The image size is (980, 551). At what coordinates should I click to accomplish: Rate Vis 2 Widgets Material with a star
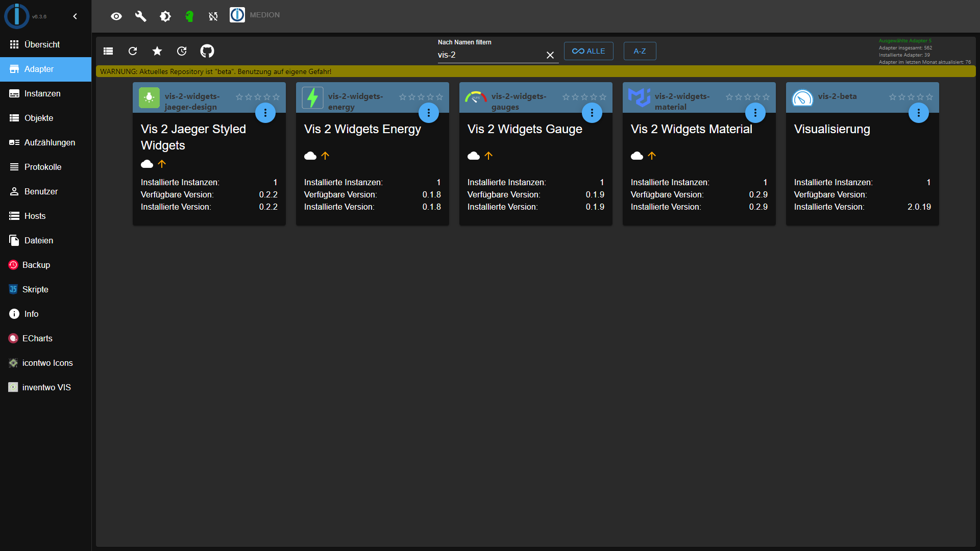[748, 97]
